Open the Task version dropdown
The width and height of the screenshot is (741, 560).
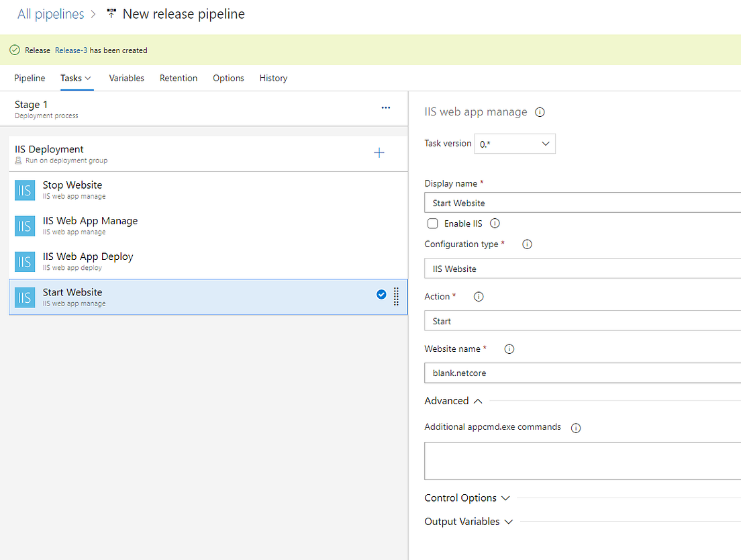[x=515, y=144]
